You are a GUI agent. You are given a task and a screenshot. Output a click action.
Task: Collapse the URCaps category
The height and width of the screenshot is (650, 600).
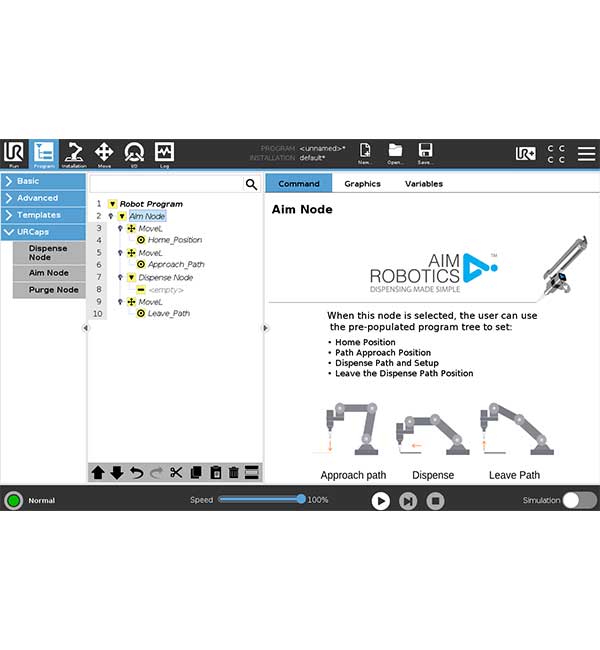pos(43,232)
